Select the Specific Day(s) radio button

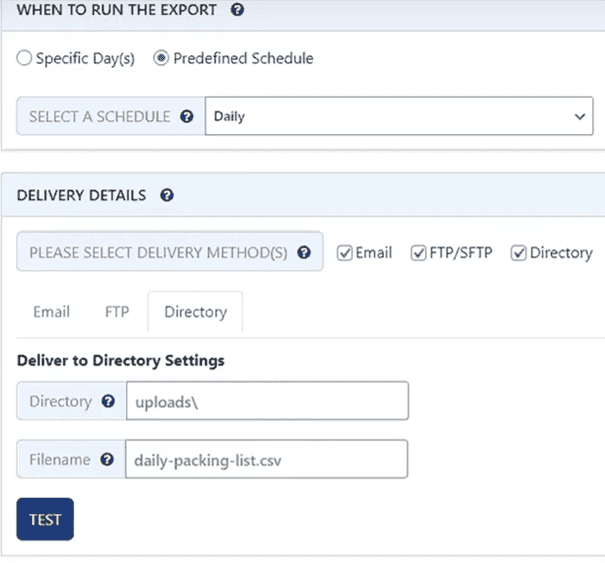coord(24,58)
